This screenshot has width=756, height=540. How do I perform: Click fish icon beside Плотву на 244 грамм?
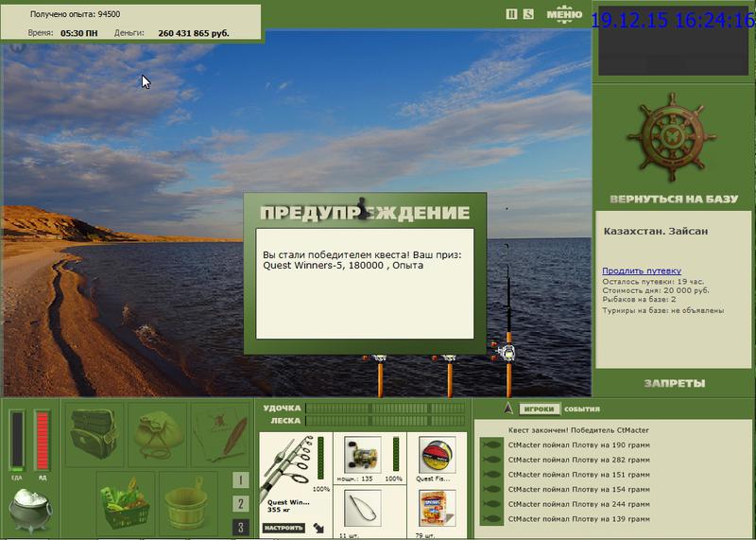(x=491, y=504)
